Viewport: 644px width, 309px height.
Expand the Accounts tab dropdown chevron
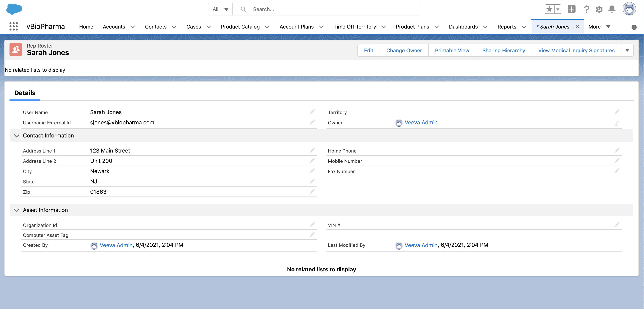[133, 27]
